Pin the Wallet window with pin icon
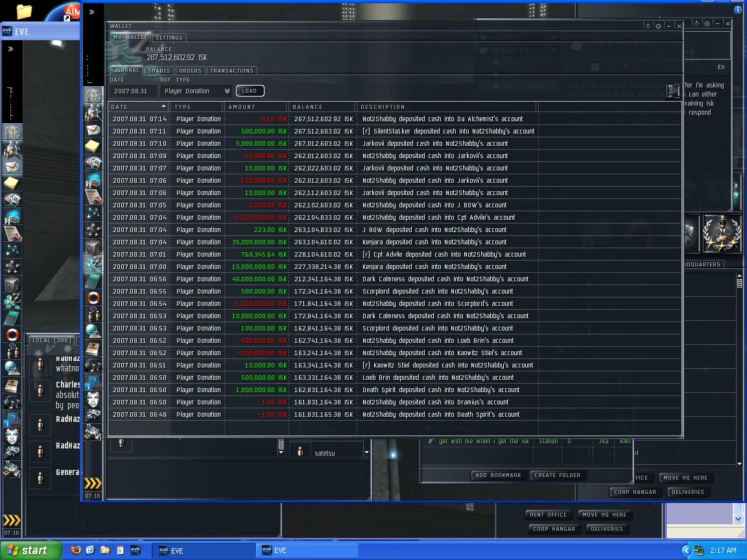The width and height of the screenshot is (747, 560). click(658, 26)
